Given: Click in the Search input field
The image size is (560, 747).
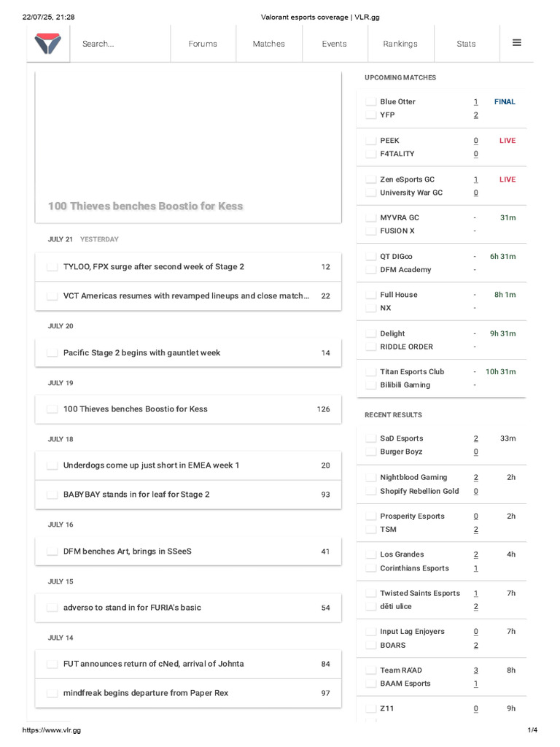Looking at the screenshot, I should coord(120,44).
